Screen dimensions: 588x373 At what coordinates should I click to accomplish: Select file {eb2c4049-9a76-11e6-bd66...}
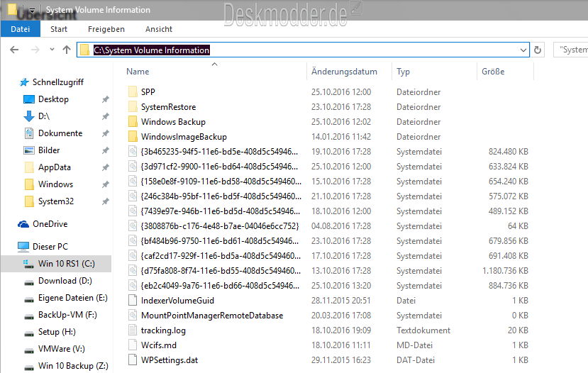(220, 286)
